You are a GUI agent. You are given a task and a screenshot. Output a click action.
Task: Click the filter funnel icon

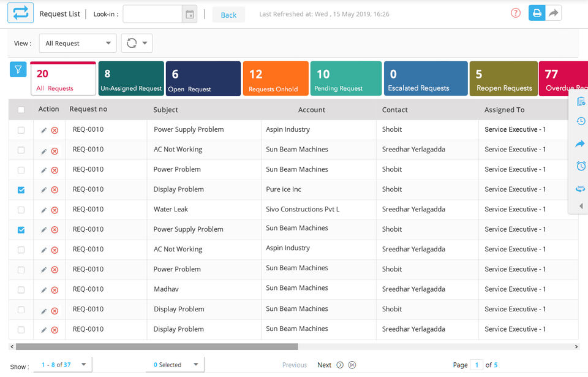pos(17,70)
